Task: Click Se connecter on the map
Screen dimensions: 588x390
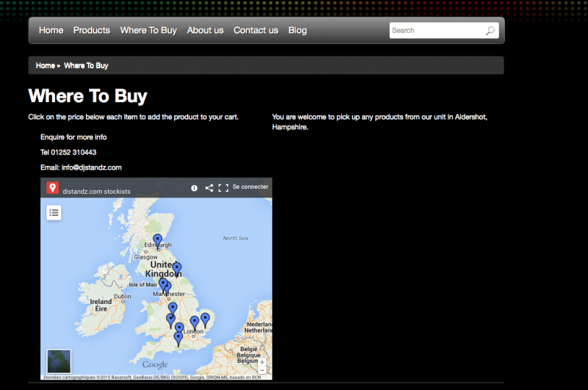Action: pos(250,187)
